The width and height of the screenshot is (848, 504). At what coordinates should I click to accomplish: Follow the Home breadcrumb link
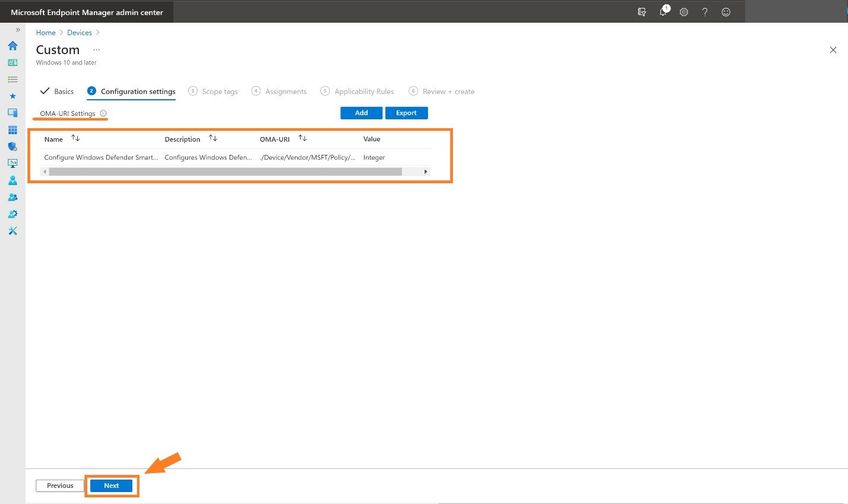coord(45,32)
